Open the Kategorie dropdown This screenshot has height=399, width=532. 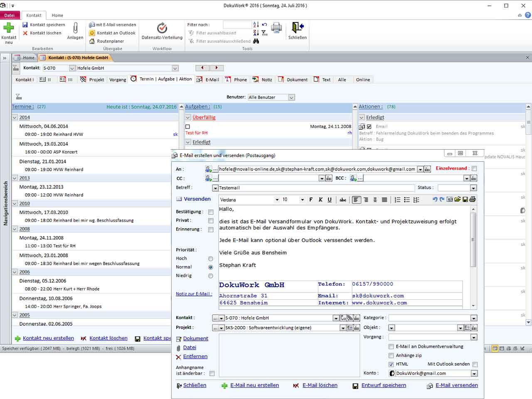pos(473,318)
